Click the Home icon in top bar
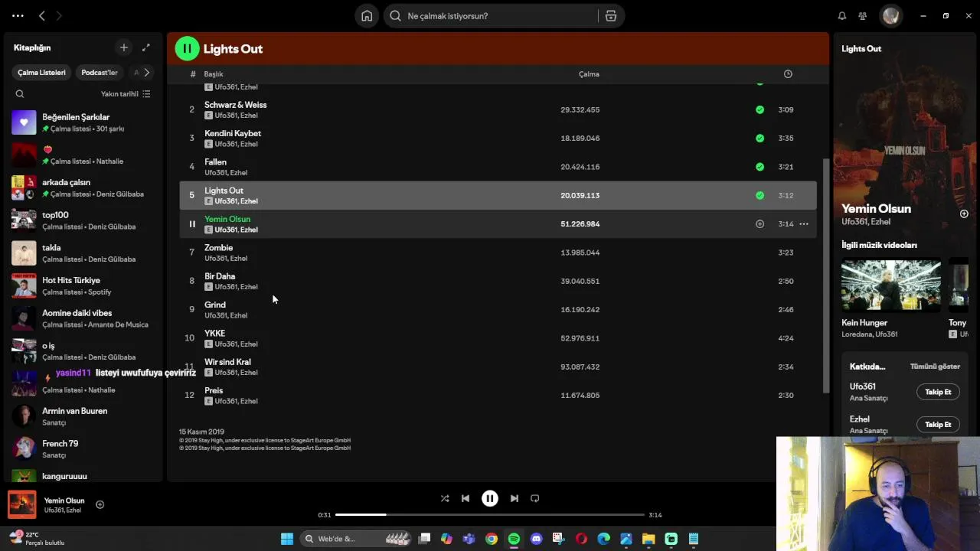This screenshot has width=980, height=551. point(367,16)
